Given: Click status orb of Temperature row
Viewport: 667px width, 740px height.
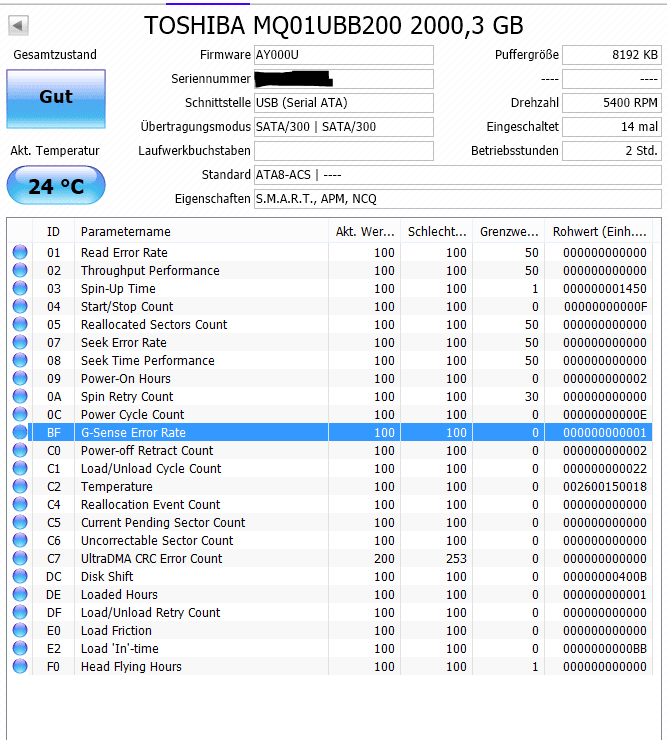Looking at the screenshot, I should click(x=20, y=486).
